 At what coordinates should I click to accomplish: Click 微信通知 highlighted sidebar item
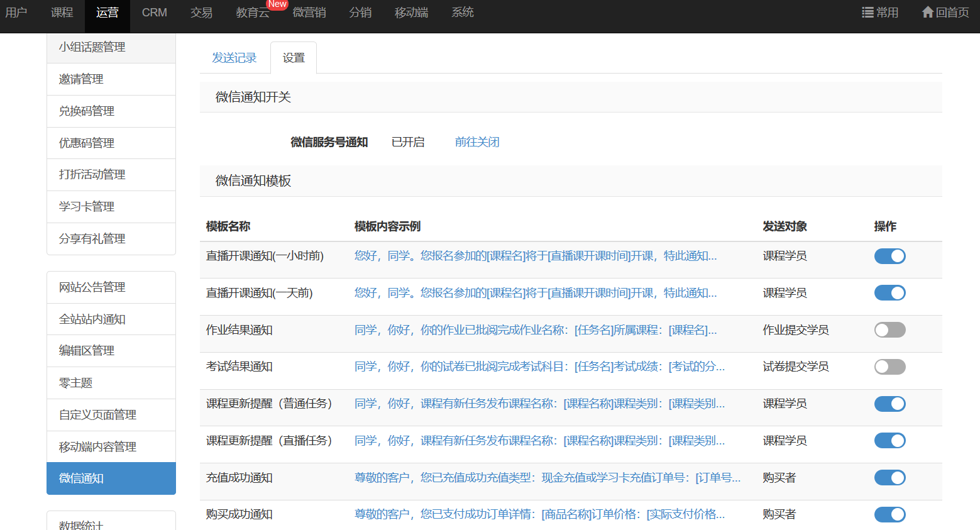pyautogui.click(x=82, y=478)
